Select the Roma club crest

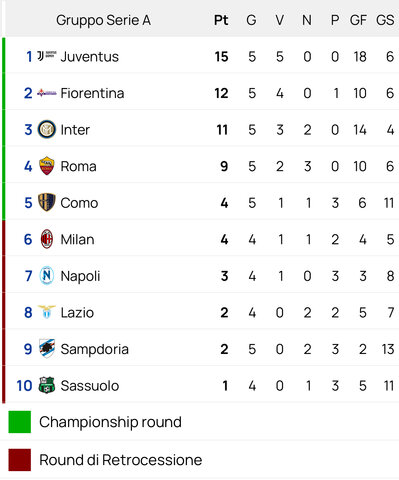47,166
